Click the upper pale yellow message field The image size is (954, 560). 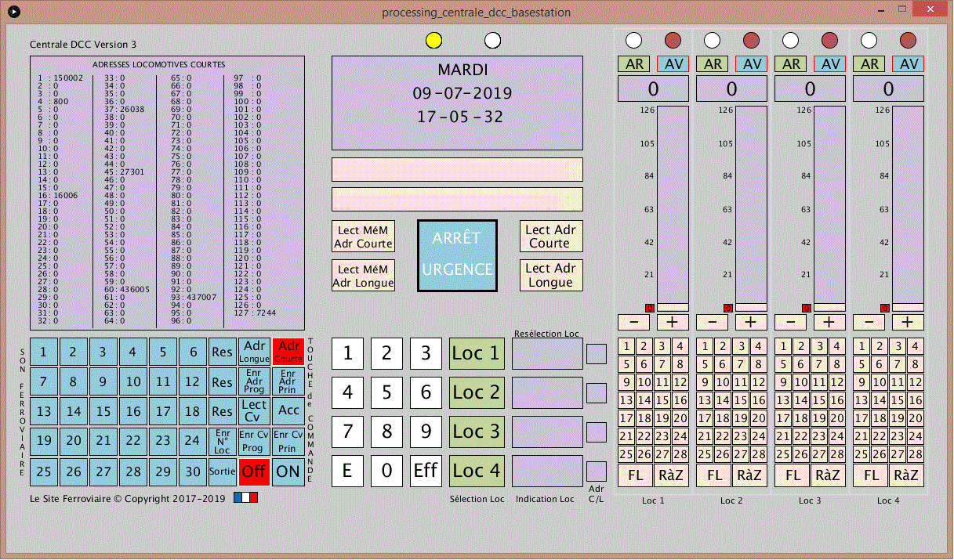458,170
